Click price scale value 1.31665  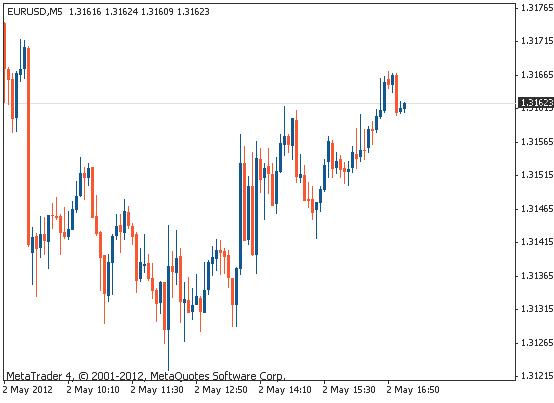(537, 75)
